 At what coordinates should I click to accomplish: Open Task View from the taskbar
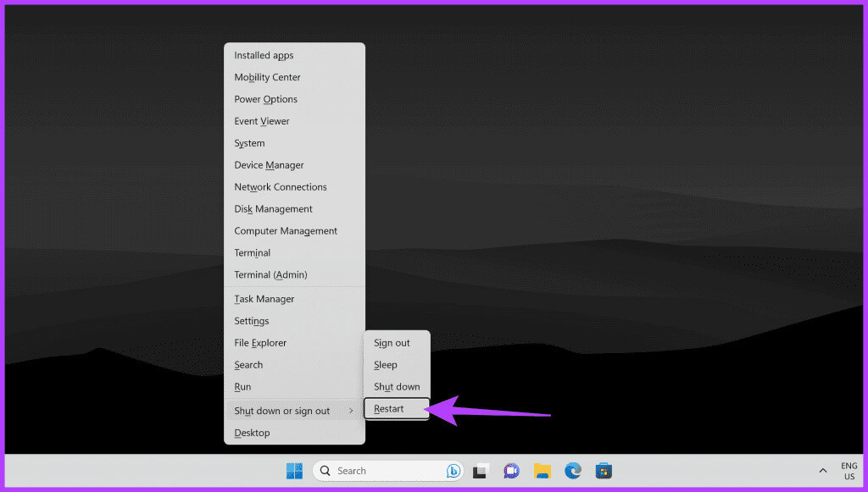click(x=481, y=471)
